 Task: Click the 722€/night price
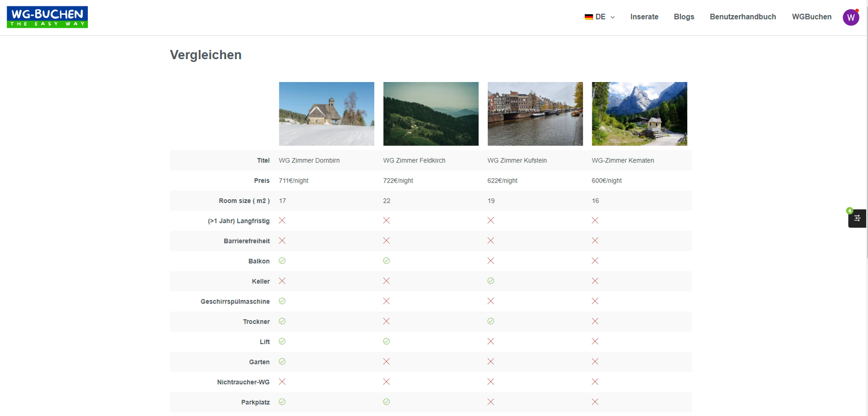click(x=398, y=181)
